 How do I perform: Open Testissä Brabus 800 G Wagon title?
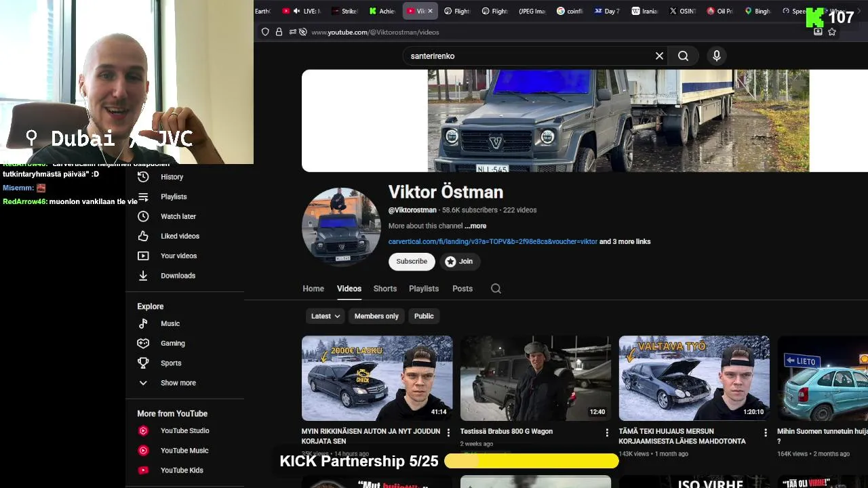coord(507,431)
